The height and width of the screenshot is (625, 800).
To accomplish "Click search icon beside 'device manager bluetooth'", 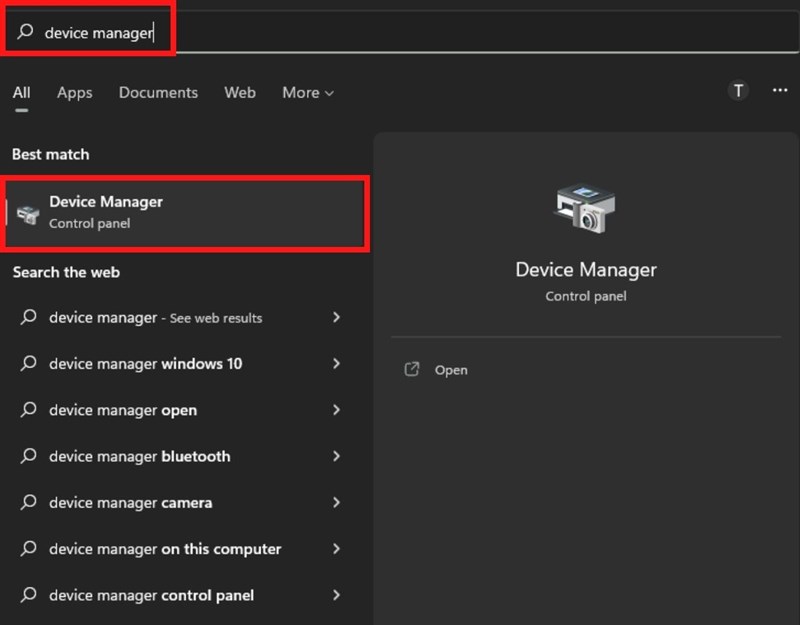I will pos(29,456).
